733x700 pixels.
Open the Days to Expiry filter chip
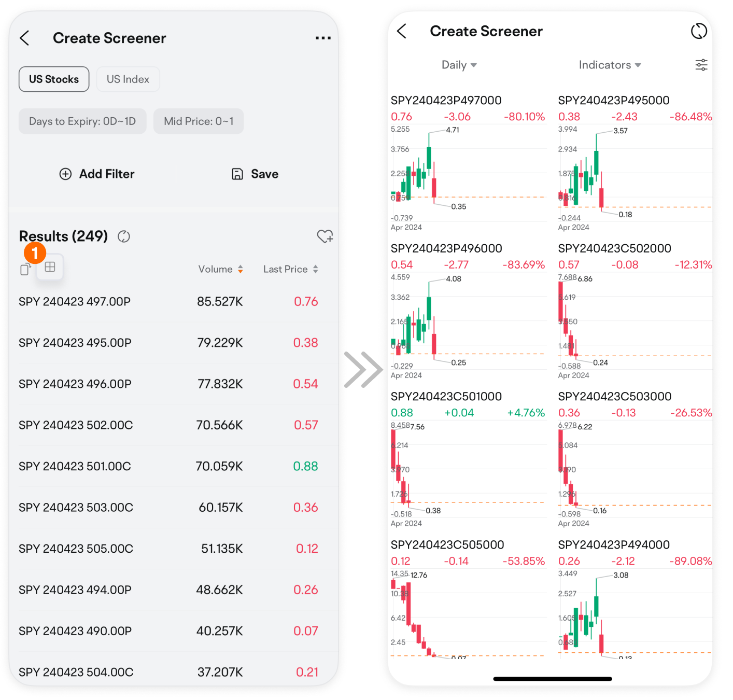click(82, 121)
